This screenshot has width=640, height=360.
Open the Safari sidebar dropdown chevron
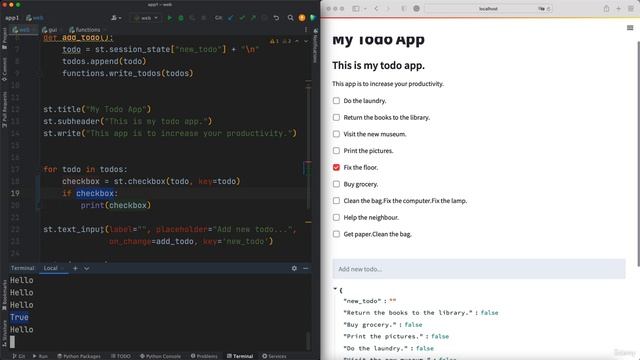[x=365, y=9]
